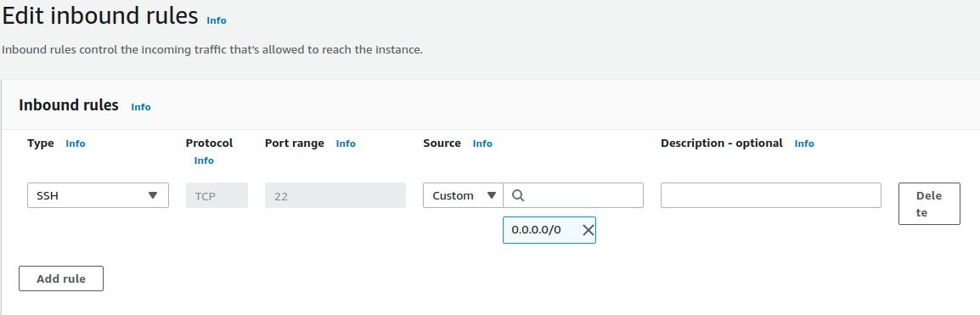Click the disabled port range 22 field
The height and width of the screenshot is (315, 980).
click(335, 195)
